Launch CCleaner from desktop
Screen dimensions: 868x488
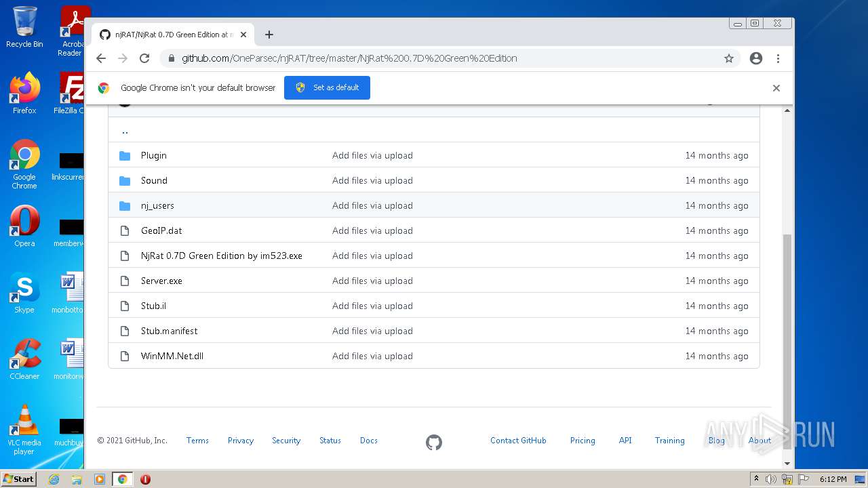pos(24,359)
